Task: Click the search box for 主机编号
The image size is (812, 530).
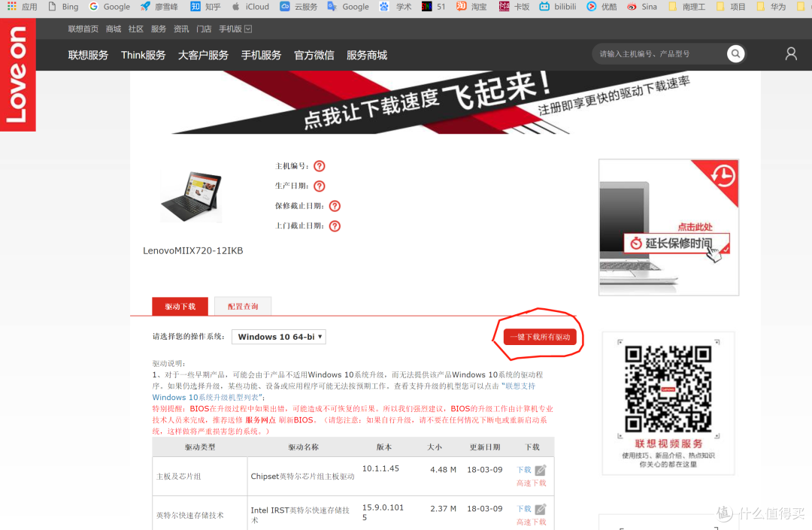Action: click(660, 54)
